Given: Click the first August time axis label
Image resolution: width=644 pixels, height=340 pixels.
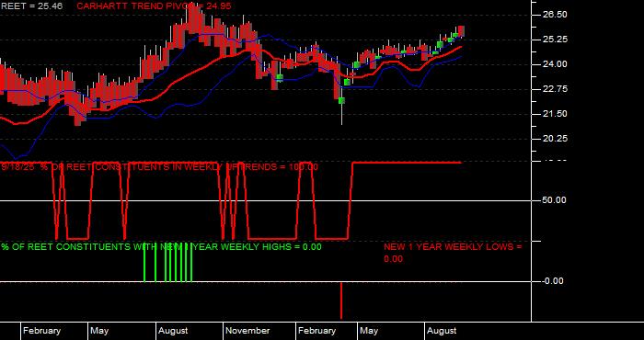Looking at the screenshot, I should click(x=173, y=331).
